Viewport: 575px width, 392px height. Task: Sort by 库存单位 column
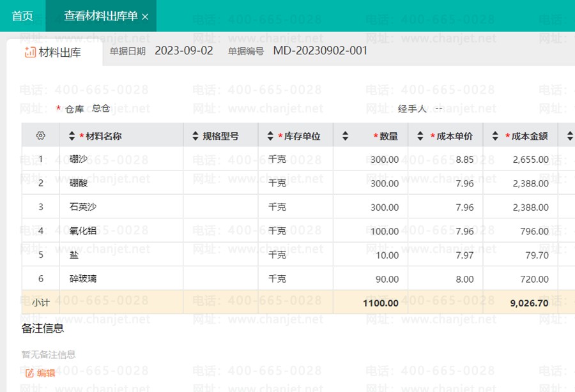270,136
